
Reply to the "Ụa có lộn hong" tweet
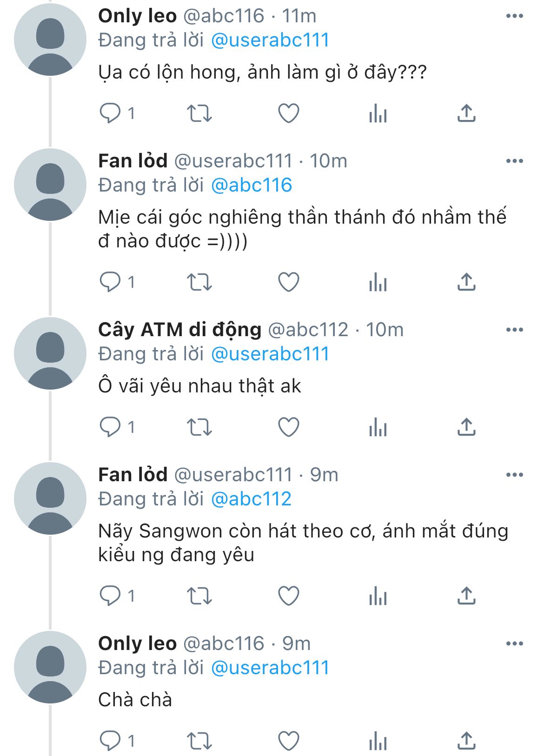(110, 113)
